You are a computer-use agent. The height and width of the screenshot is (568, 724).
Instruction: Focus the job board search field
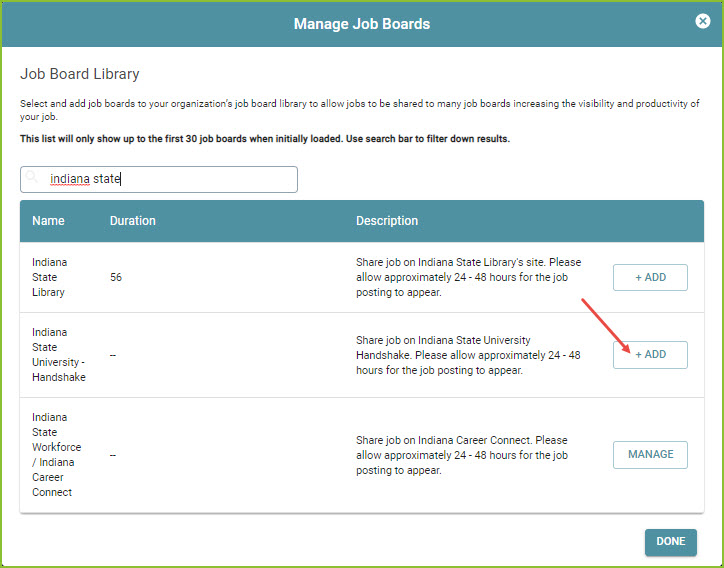point(159,179)
